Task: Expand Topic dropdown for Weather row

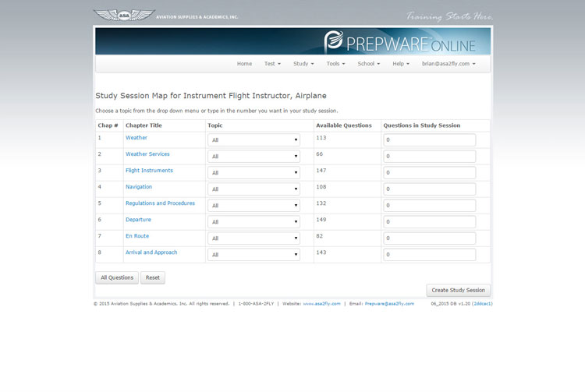Action: click(253, 140)
